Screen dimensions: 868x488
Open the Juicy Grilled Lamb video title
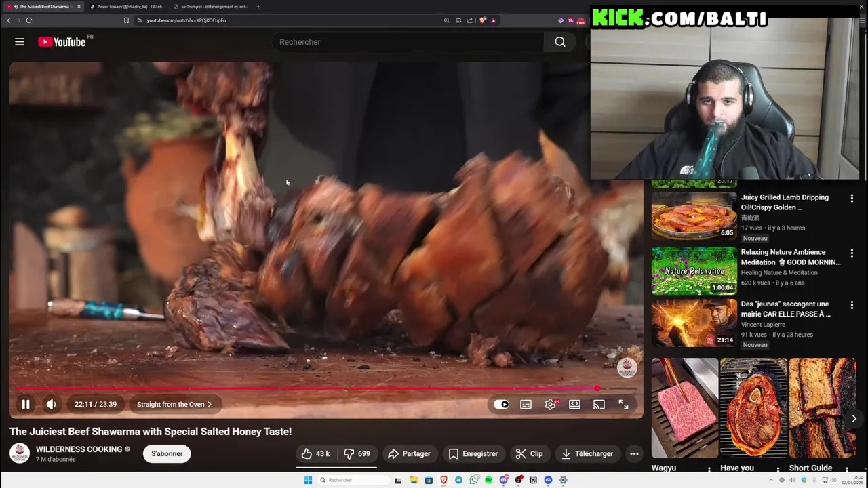785,202
